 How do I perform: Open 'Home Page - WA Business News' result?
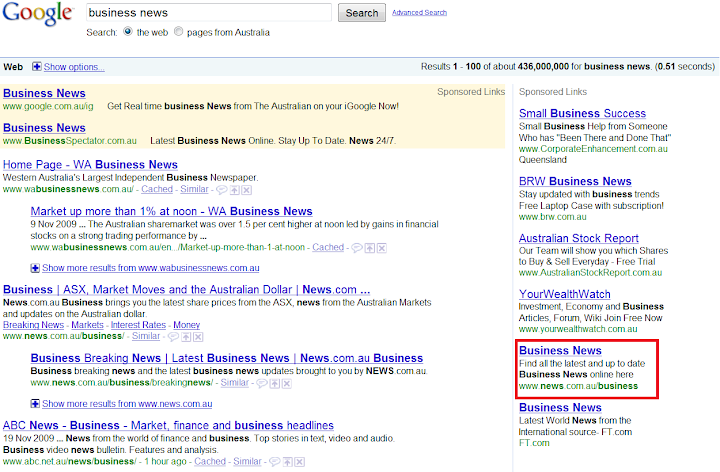tap(90, 164)
